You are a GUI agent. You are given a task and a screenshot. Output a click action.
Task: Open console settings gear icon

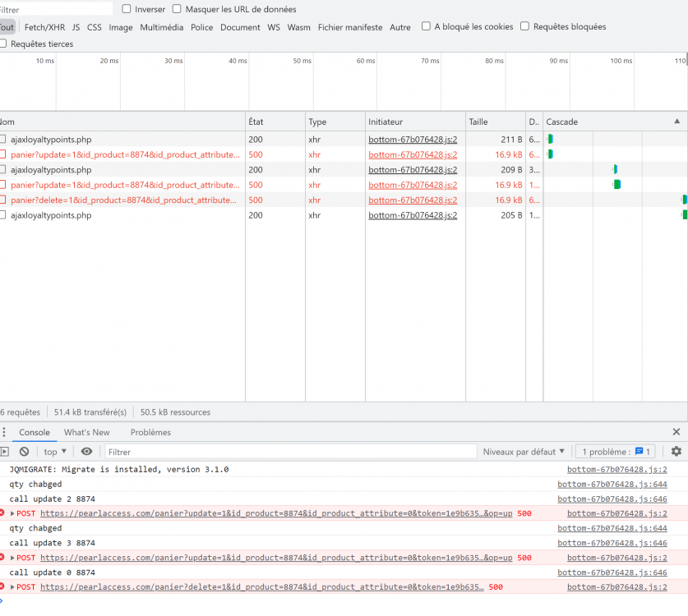pos(676,452)
